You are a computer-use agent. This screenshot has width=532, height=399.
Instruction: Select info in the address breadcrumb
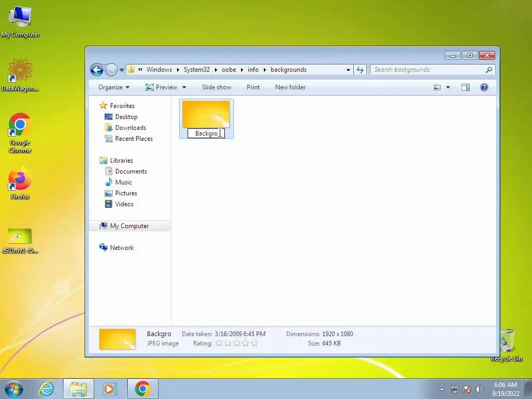pos(253,70)
